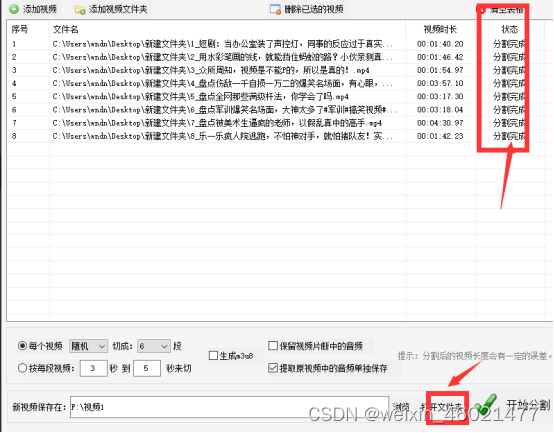Select the 每个视频 radio option
Screen dimensions: 554x433
tap(22, 346)
